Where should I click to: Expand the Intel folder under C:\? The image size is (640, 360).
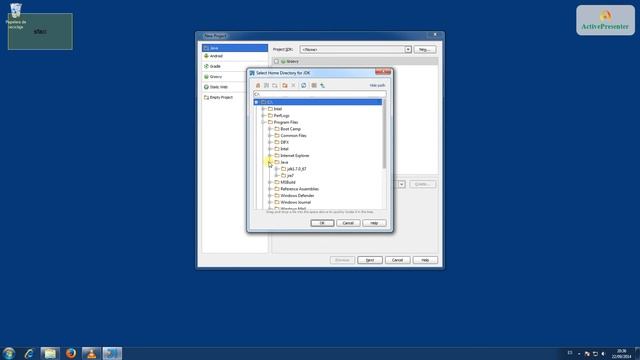[x=263, y=109]
